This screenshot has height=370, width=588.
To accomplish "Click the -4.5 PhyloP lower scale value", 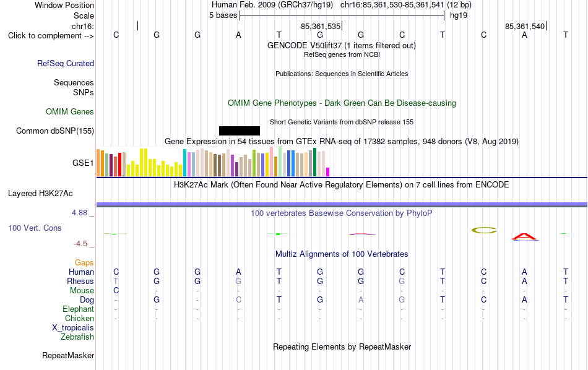I will 80,244.
